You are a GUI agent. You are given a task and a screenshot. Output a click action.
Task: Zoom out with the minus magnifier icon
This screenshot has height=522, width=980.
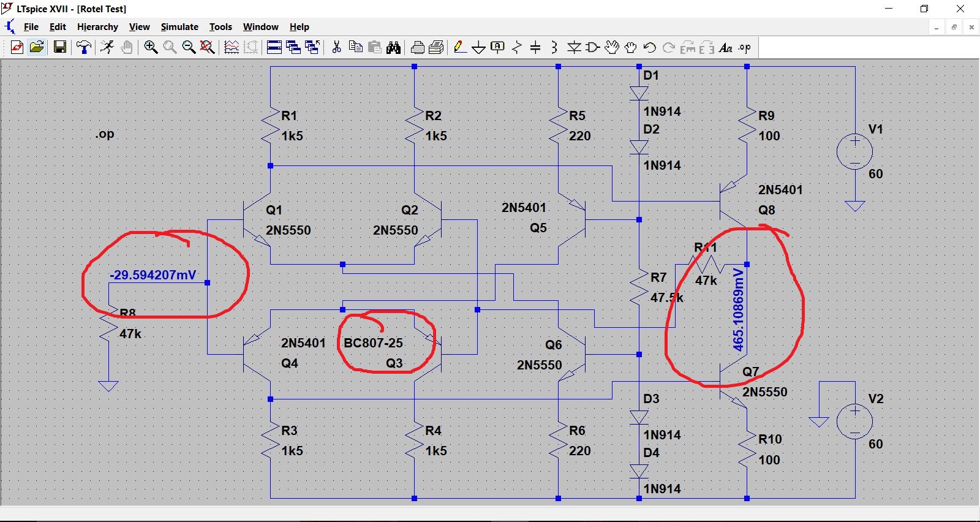(x=189, y=47)
